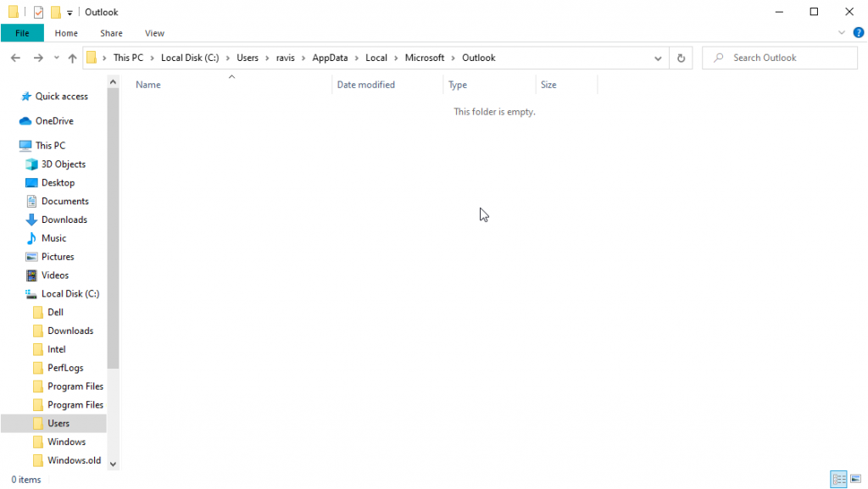Open the address bar history dropdown
The width and height of the screenshot is (868, 489).
coord(658,58)
